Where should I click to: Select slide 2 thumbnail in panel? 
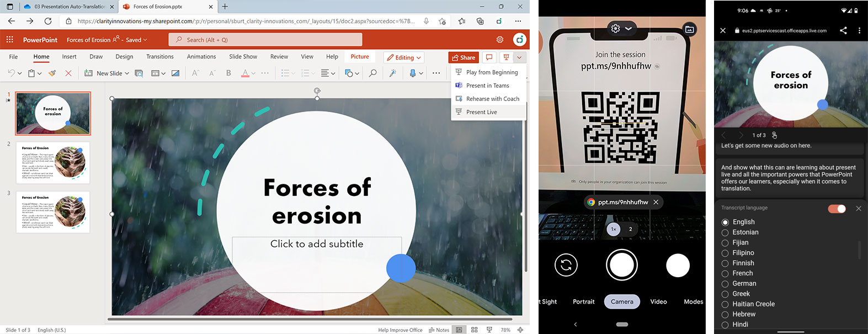tap(53, 163)
